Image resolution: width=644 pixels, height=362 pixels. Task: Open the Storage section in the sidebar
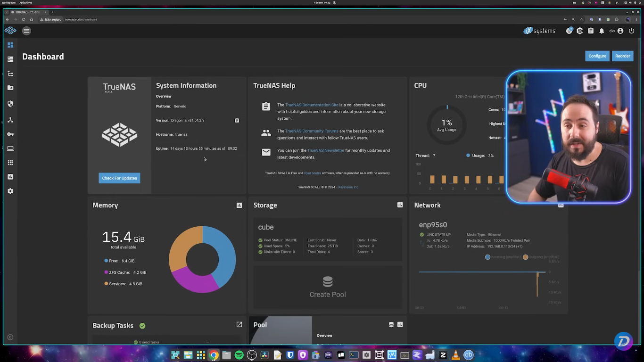[10, 58]
